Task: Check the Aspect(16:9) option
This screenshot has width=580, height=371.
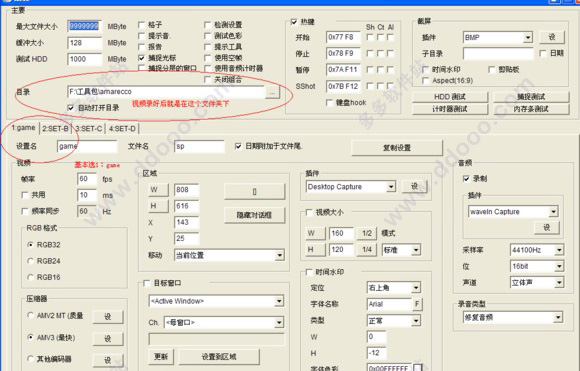Action: [425, 80]
